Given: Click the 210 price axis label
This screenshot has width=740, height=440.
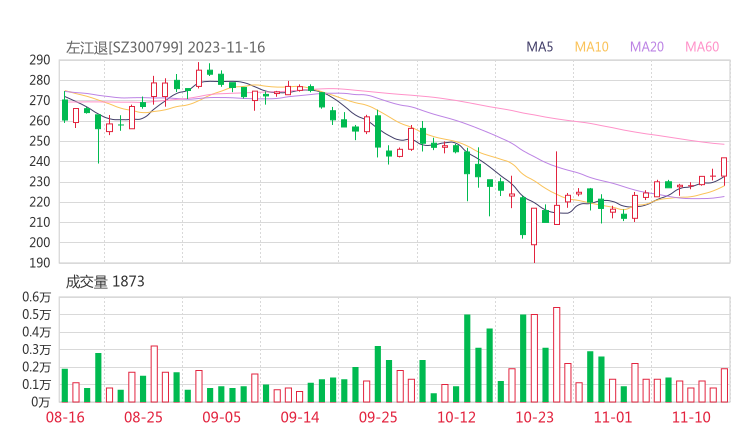Looking at the screenshot, I should [x=40, y=222].
